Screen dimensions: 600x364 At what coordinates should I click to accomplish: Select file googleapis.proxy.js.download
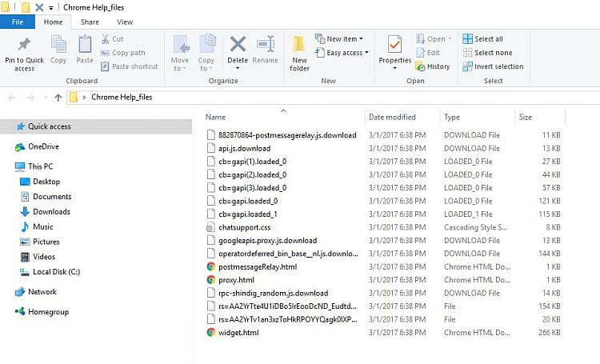267,240
